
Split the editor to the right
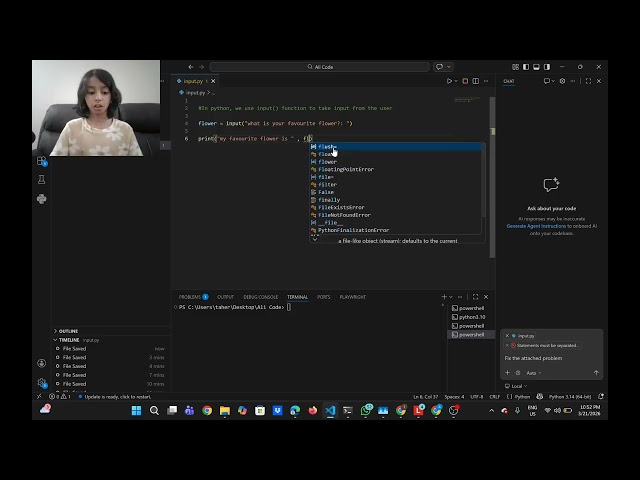[x=476, y=81]
